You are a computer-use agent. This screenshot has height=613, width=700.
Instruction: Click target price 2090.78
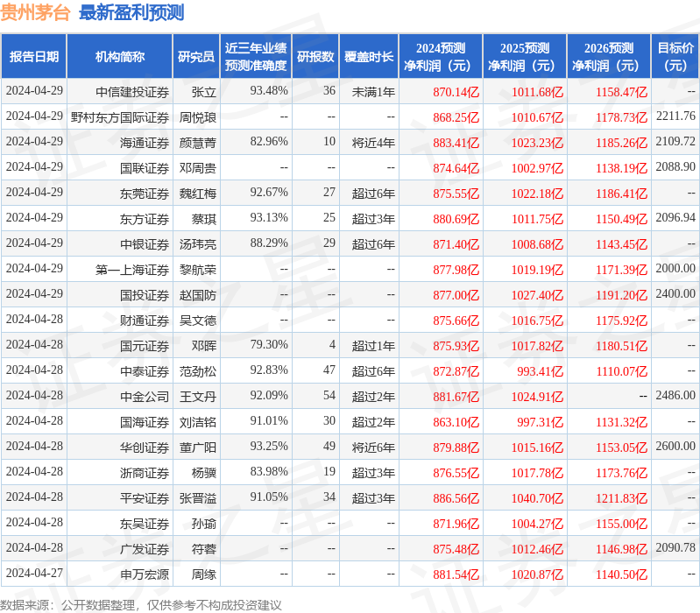pos(675,548)
